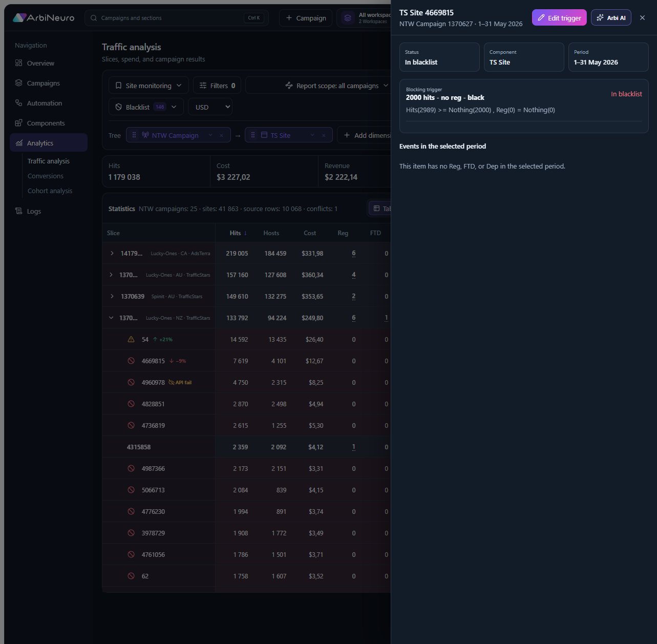Viewport: 657px width, 644px height.
Task: Click the Add Campaign button
Action: (306, 18)
